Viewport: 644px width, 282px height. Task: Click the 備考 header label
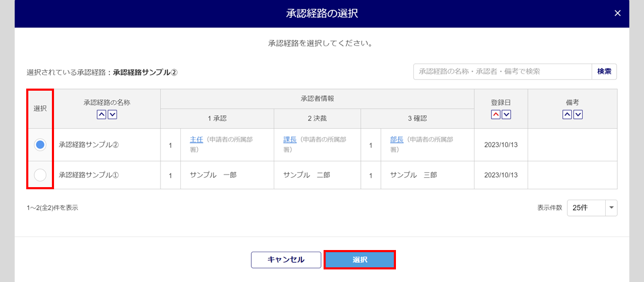point(573,103)
